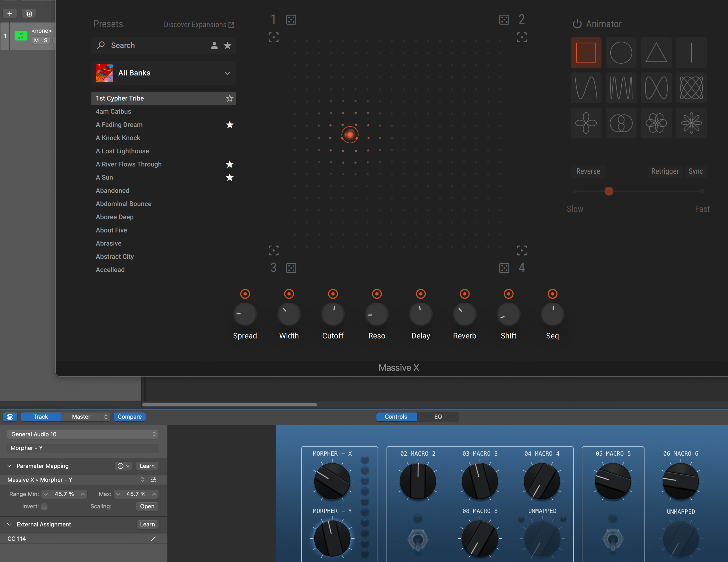Screen dimensions: 728x562
Task: Click the target icon above Spread knob
Action: pyautogui.click(x=245, y=294)
